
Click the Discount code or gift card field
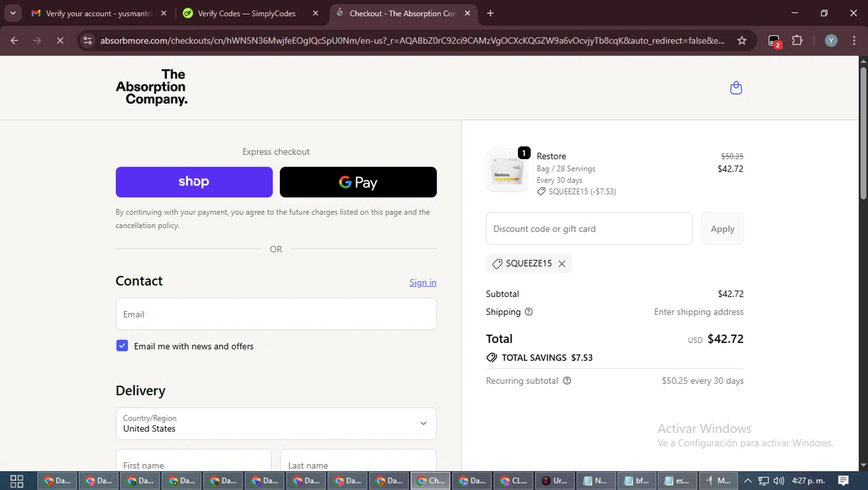pos(589,229)
